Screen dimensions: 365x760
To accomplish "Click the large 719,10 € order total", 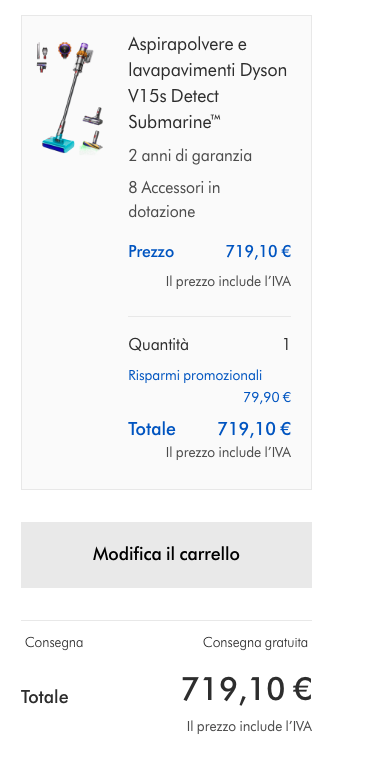I will [x=247, y=689].
